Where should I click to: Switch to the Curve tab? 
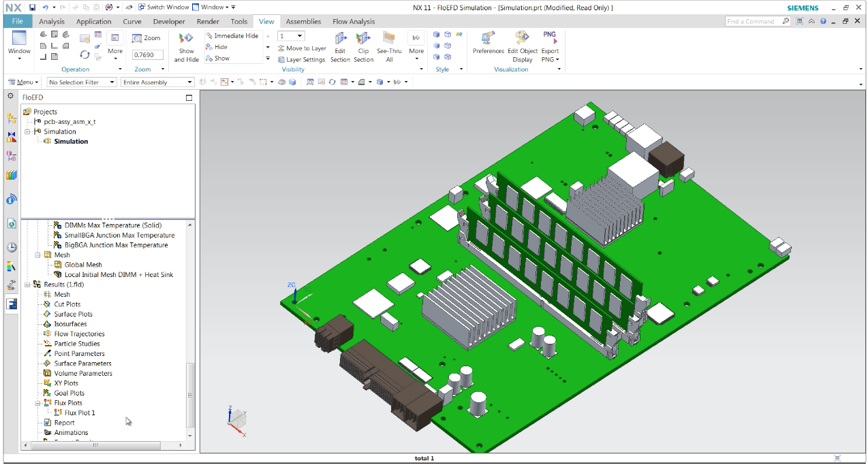click(x=132, y=21)
